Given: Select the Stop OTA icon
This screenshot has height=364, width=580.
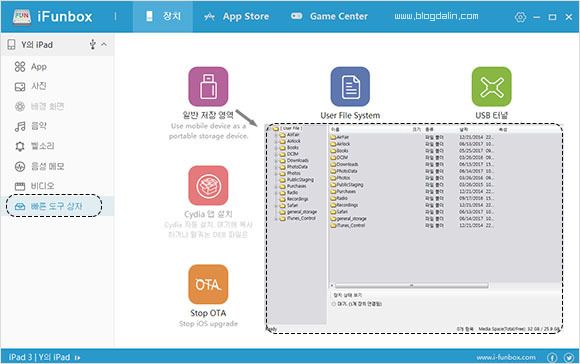Looking at the screenshot, I should click(x=208, y=284).
